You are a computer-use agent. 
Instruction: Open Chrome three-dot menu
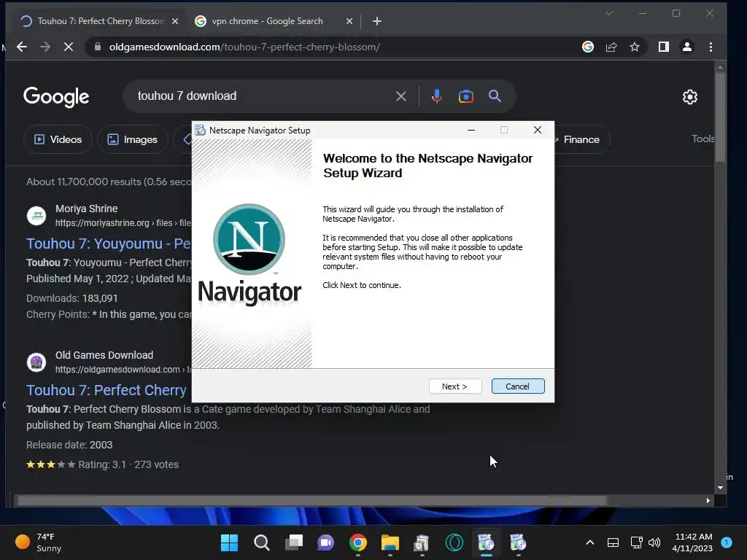(711, 47)
